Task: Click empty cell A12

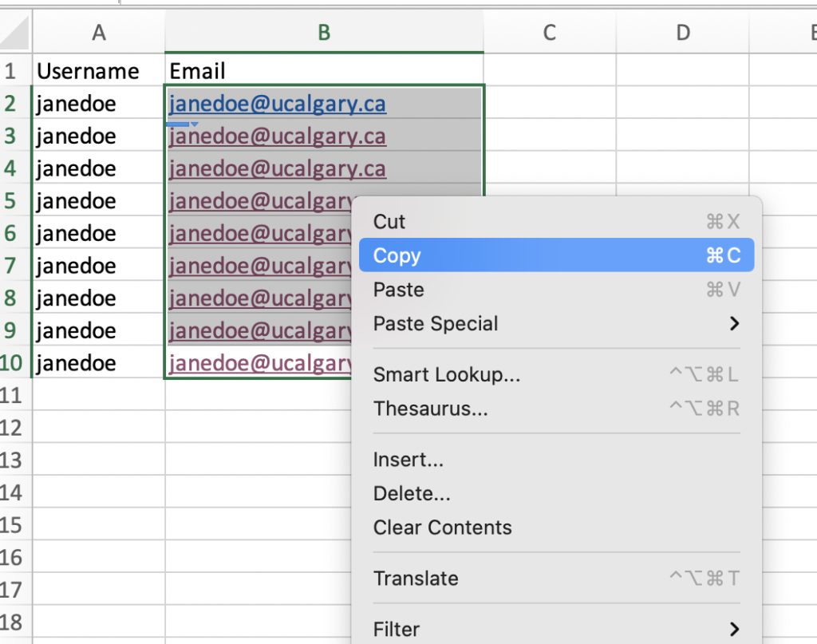Action: pyautogui.click(x=99, y=427)
